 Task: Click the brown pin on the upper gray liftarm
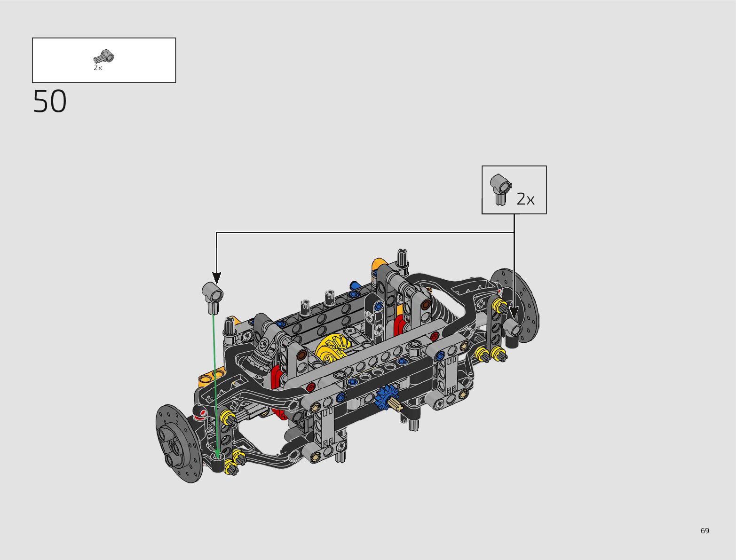pyautogui.click(x=426, y=305)
